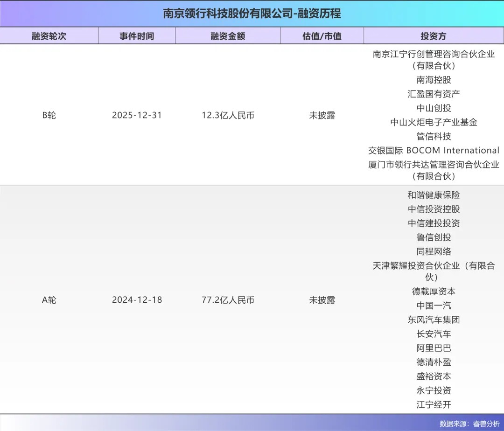The height and width of the screenshot is (431, 504).
Task: Click the 77.2亿人民币 amount
Action: (228, 300)
